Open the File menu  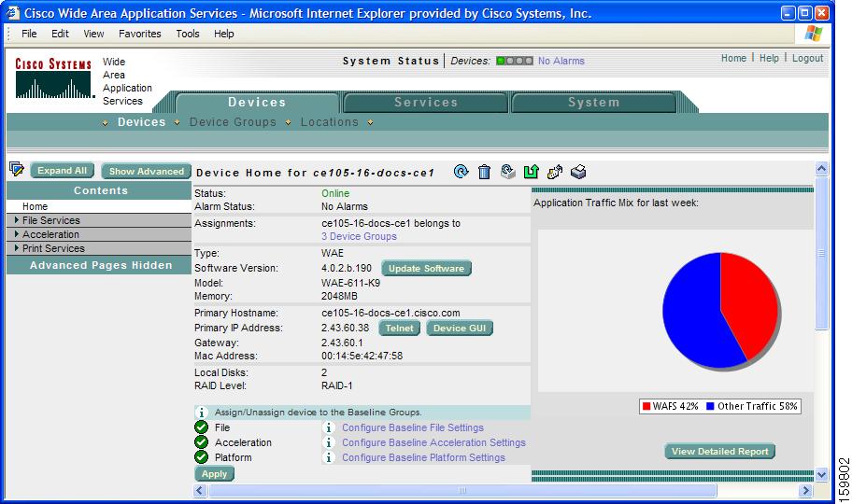coord(29,34)
